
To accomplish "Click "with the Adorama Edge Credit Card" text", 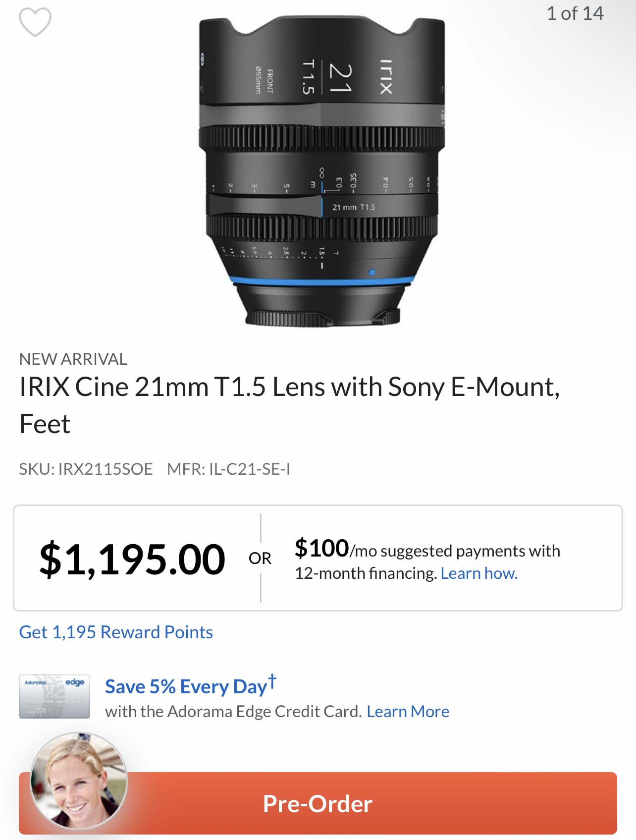I will (x=233, y=712).
